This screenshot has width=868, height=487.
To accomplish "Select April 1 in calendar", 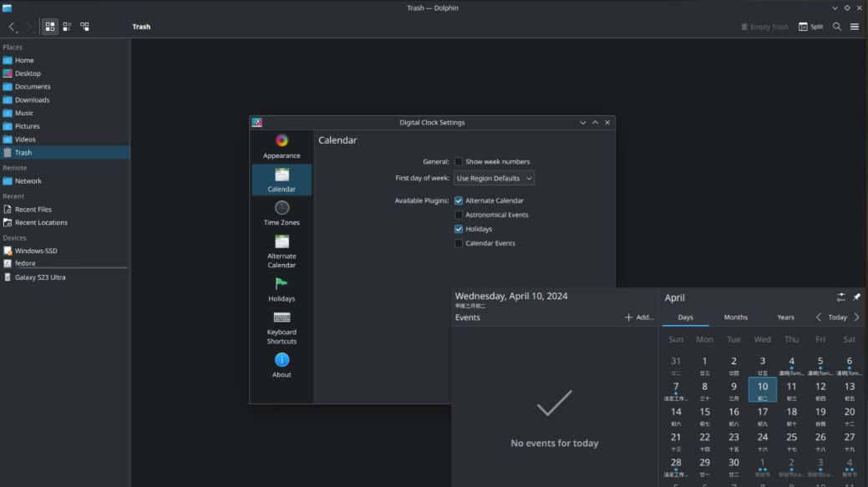I will 705,365.
